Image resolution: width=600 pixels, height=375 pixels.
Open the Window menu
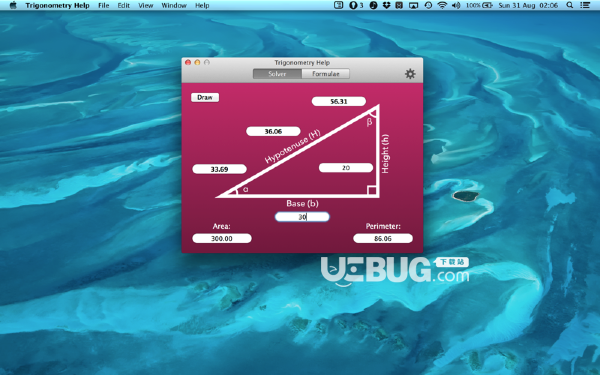(174, 5)
